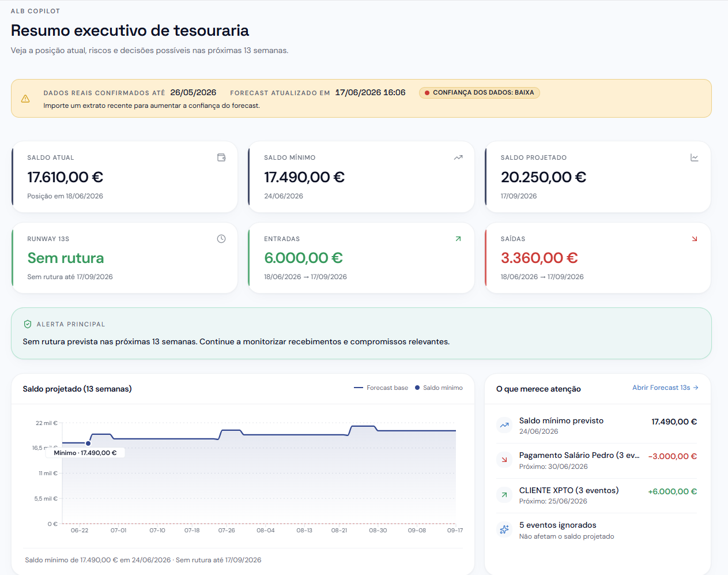Toggle Forecast base legend entry
728x575 pixels.
pos(381,388)
